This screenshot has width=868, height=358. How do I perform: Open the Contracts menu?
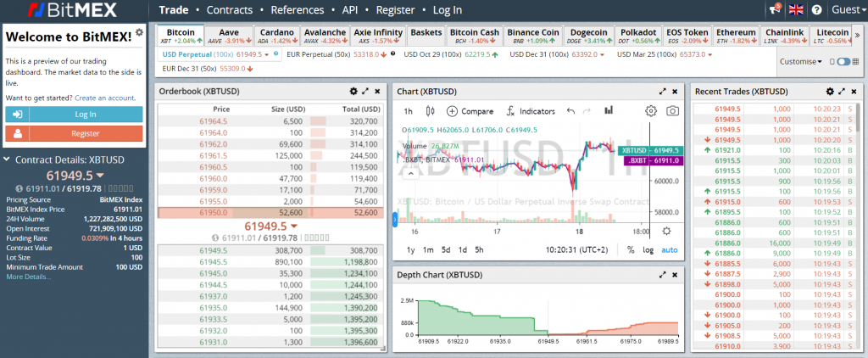coord(229,10)
